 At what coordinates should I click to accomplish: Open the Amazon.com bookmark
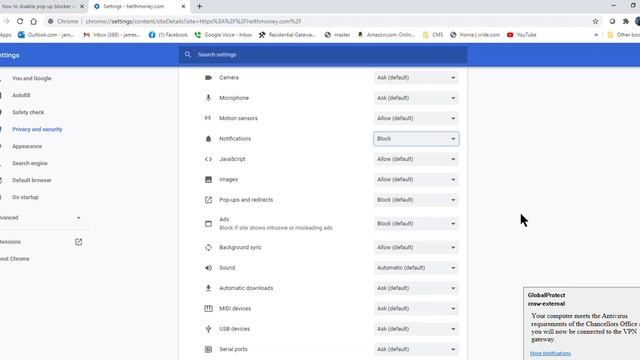[386, 35]
